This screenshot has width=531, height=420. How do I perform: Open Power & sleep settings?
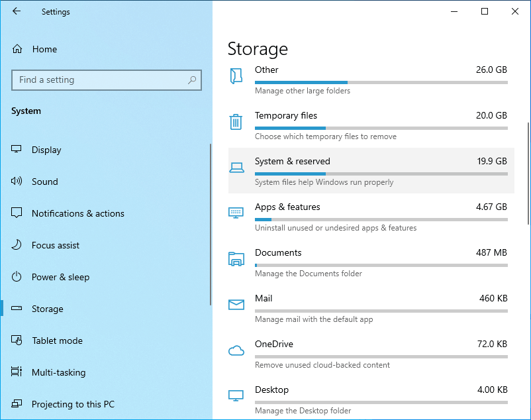[x=105, y=277]
